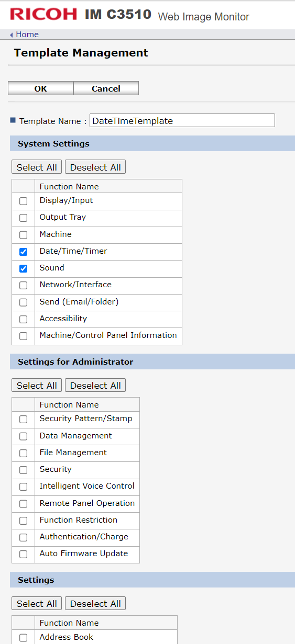295x644 pixels.
Task: Tick the Output Tray checkbox
Action: tap(23, 218)
